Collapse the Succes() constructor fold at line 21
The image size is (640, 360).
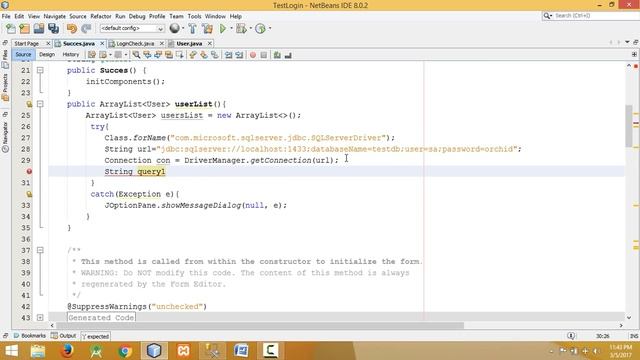40,70
